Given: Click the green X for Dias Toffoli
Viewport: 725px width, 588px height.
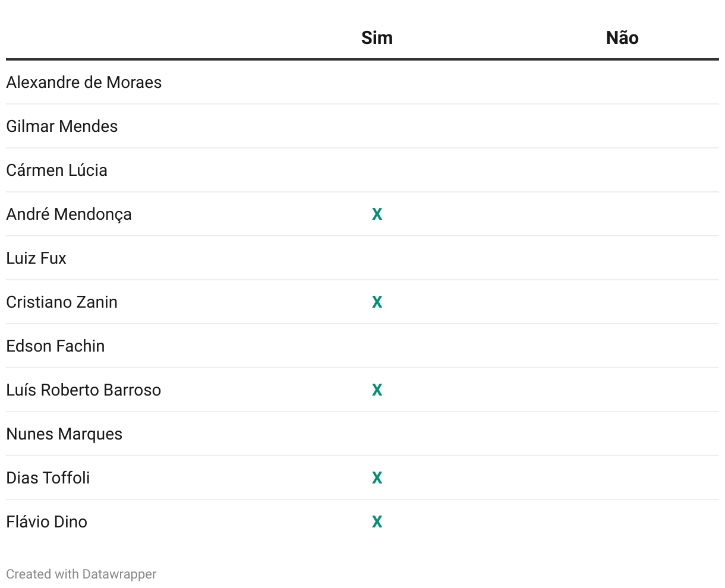Looking at the screenshot, I should pyautogui.click(x=377, y=478).
